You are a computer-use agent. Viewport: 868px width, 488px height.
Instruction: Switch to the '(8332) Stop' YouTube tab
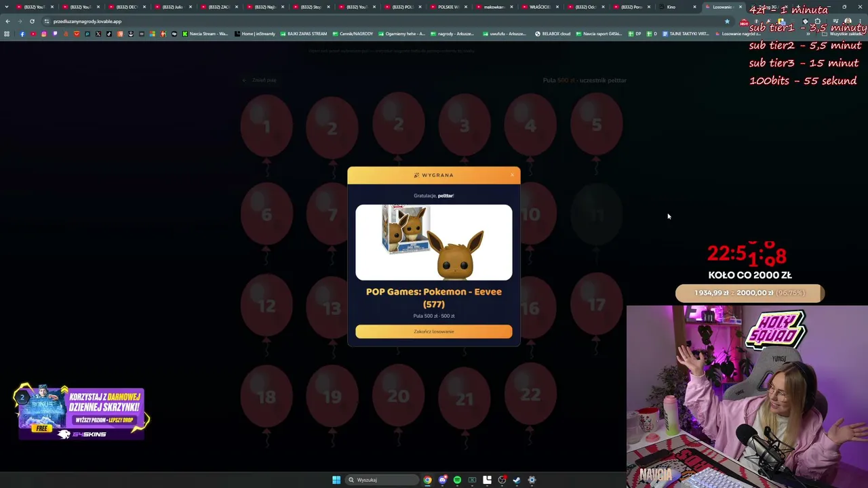pos(311,7)
